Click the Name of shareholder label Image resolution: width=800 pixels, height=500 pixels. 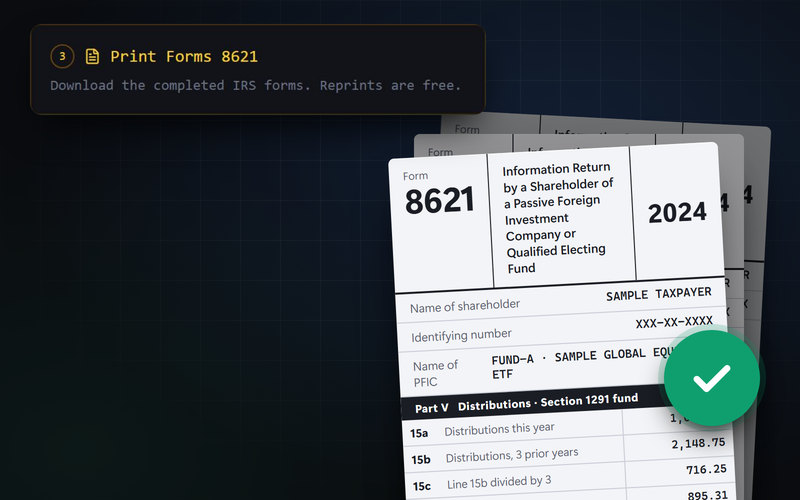point(465,306)
